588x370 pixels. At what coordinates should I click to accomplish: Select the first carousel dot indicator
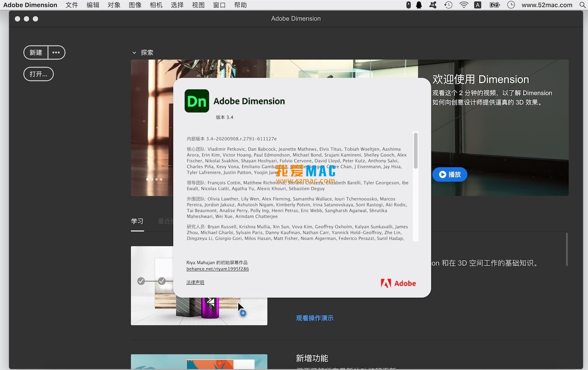pyautogui.click(x=148, y=179)
